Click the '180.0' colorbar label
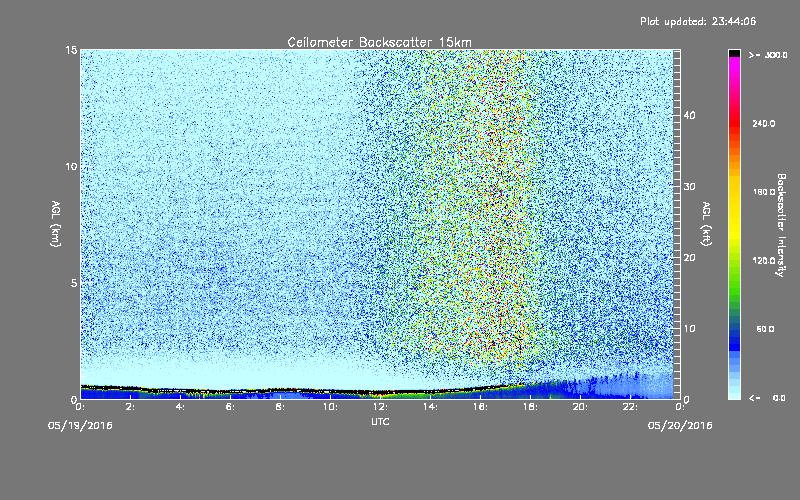 (x=764, y=192)
